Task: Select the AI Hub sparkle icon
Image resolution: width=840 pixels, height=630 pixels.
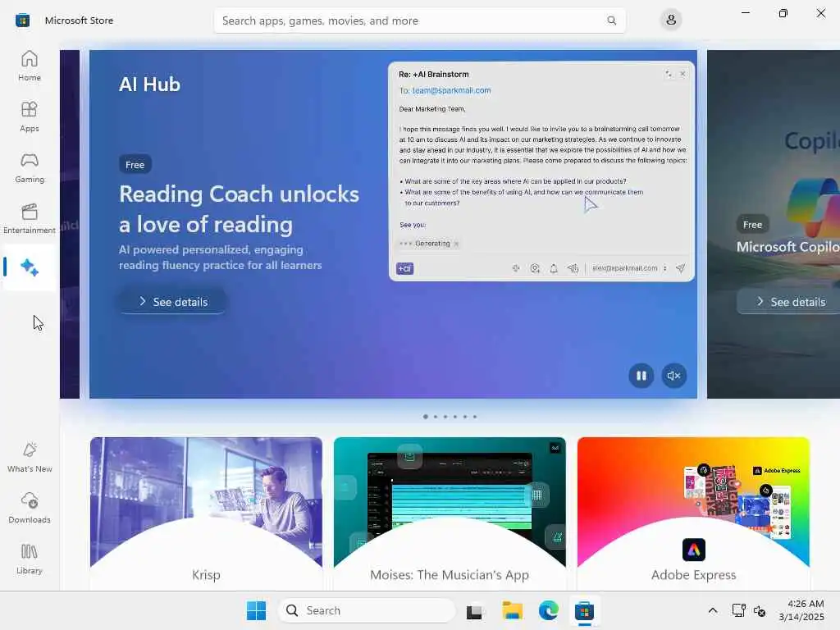Action: 30,267
